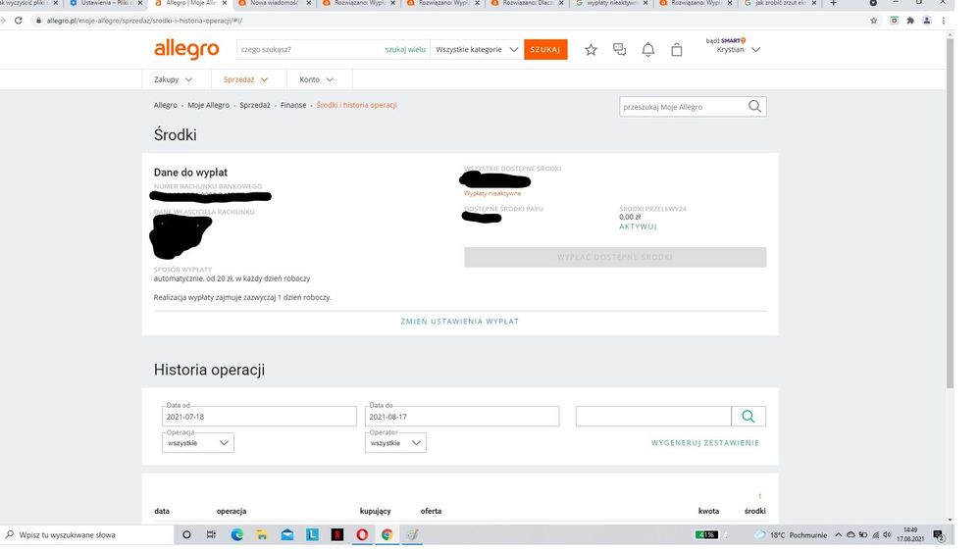Launch Microsoft Edge from taskbar
Viewport: 980px width, 551px height.
click(x=236, y=534)
